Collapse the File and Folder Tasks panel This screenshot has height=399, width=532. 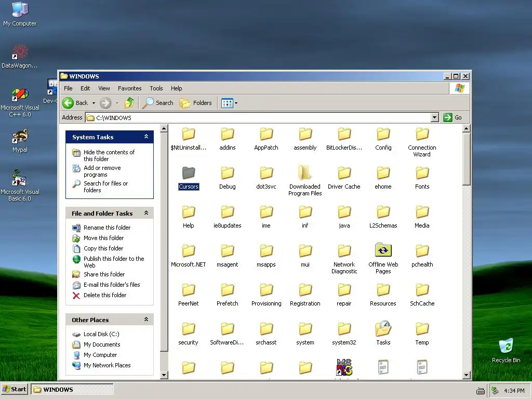[x=146, y=213]
